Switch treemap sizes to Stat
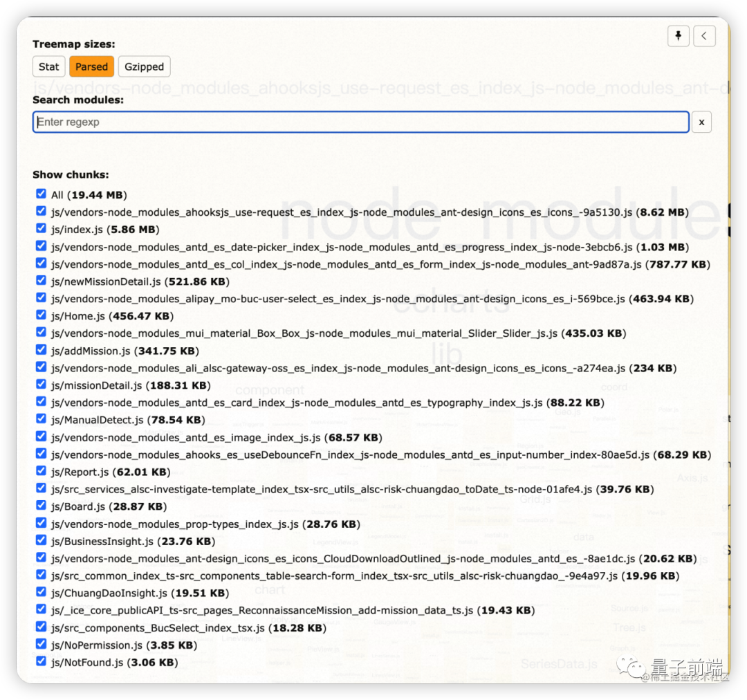This screenshot has height=700, width=747. pos(48,66)
